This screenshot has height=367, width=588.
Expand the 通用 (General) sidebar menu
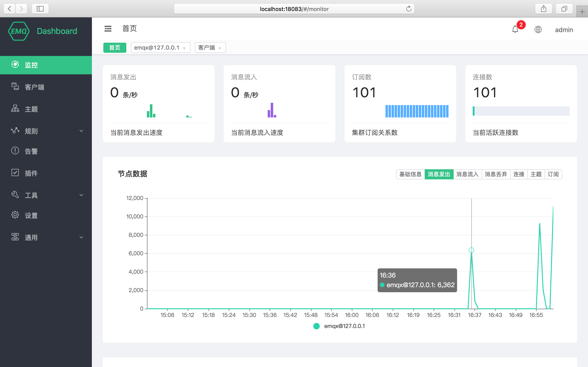[x=31, y=237]
